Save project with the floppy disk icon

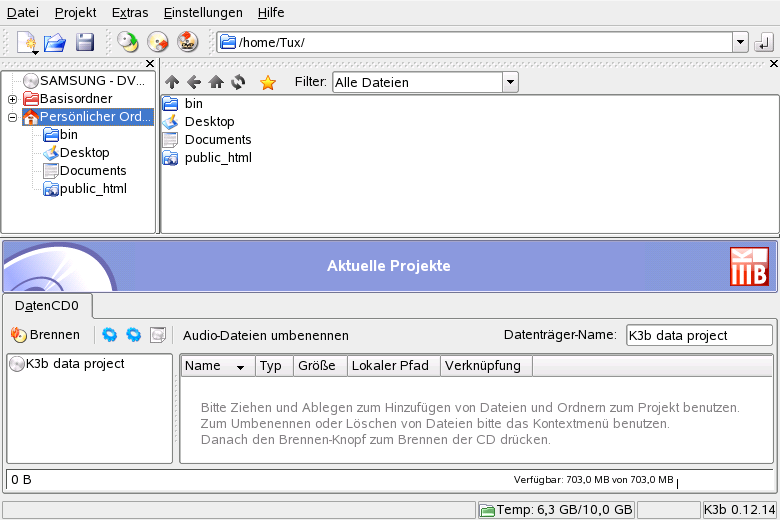pyautogui.click(x=85, y=42)
